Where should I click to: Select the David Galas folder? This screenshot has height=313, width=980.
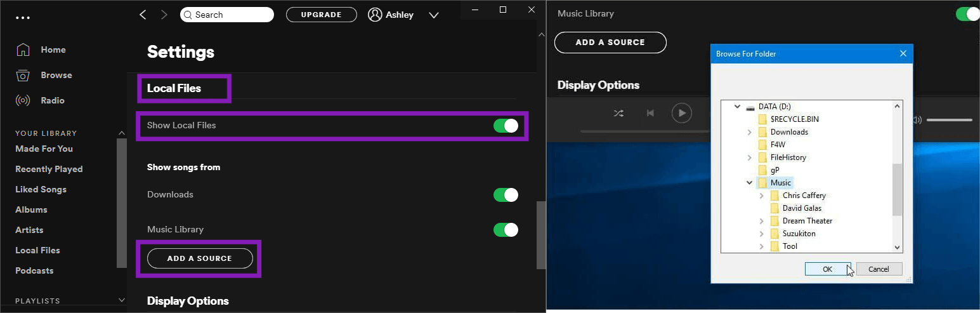[x=796, y=208]
